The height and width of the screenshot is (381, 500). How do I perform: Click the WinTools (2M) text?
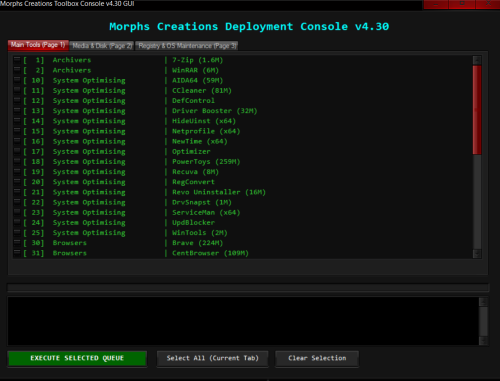[200, 233]
